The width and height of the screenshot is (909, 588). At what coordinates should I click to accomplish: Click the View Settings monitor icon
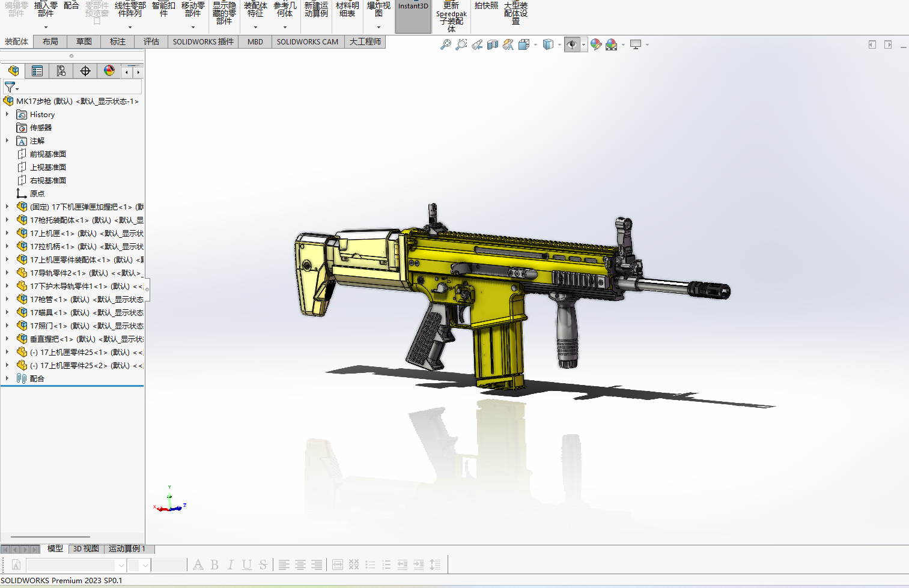point(636,44)
